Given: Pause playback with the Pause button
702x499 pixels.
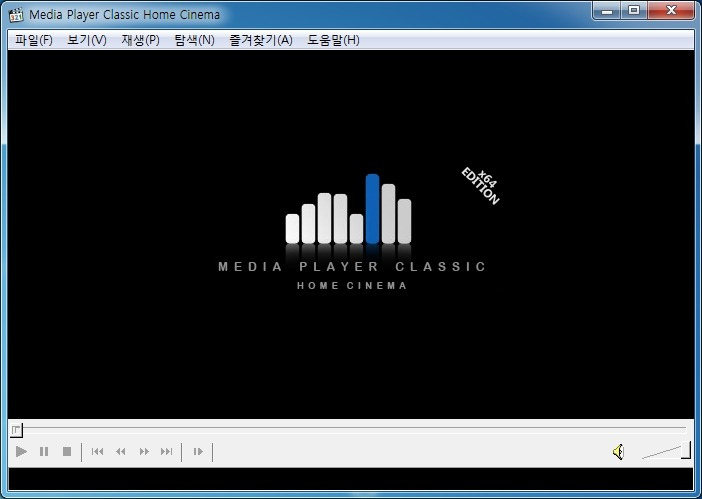Looking at the screenshot, I should [x=44, y=452].
